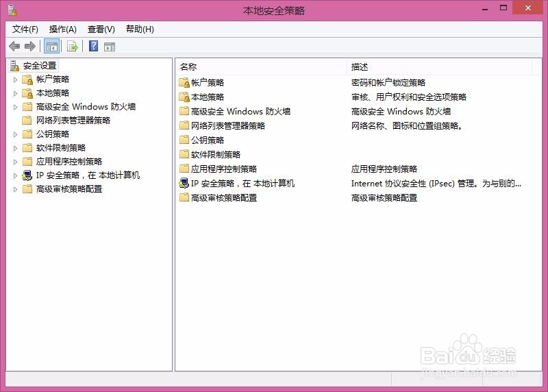Toggle the show/hide action pane icon
The image size is (548, 392).
pos(110,47)
